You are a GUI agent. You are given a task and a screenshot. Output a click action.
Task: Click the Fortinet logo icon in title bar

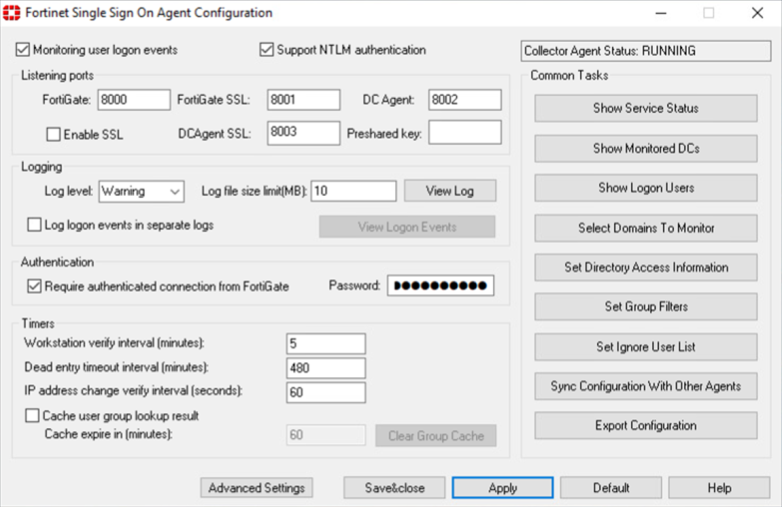[11, 12]
